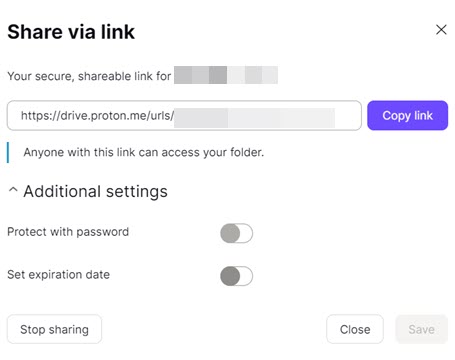The width and height of the screenshot is (455, 360).
Task: Click the grey knob of the password toggle
Action: coord(230,233)
